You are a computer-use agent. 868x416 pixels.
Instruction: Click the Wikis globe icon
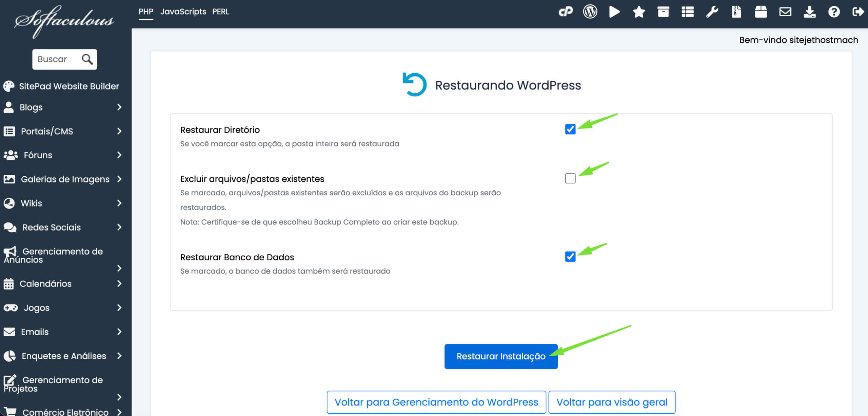tap(9, 203)
